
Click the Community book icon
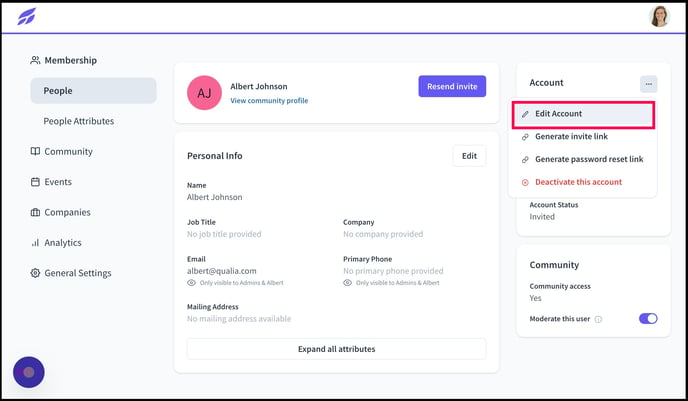pyautogui.click(x=35, y=151)
